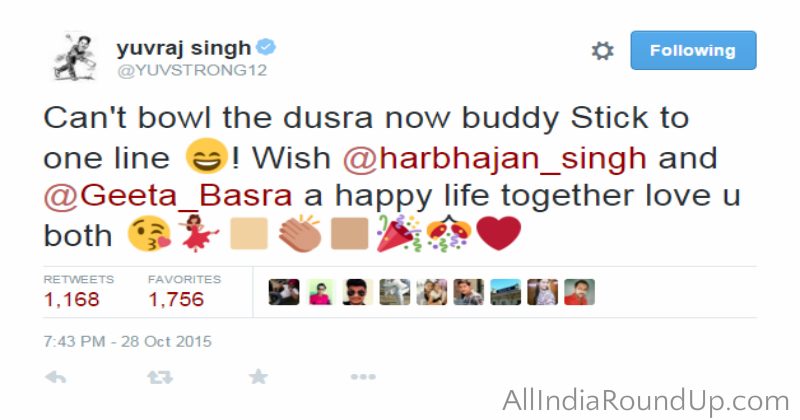Retweet using the retweet arrows icon
The height and width of the screenshot is (420, 800).
[x=160, y=377]
